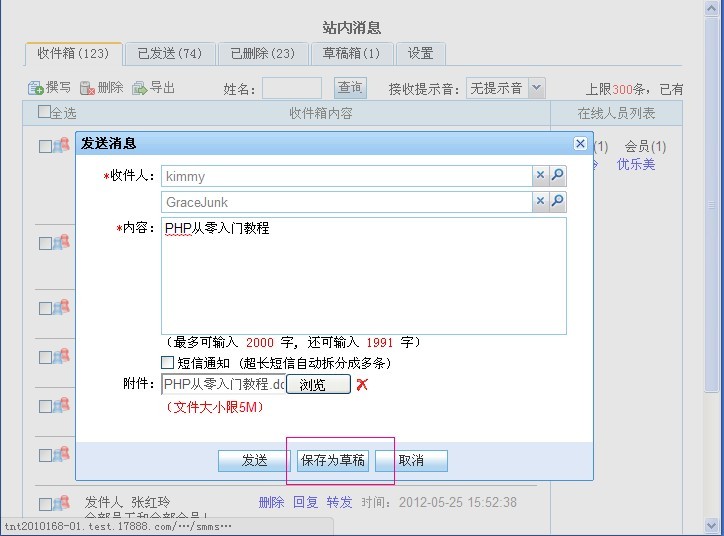724x536 pixels.
Task: Open the 接收提示音 sound dropdown
Action: tap(536, 88)
